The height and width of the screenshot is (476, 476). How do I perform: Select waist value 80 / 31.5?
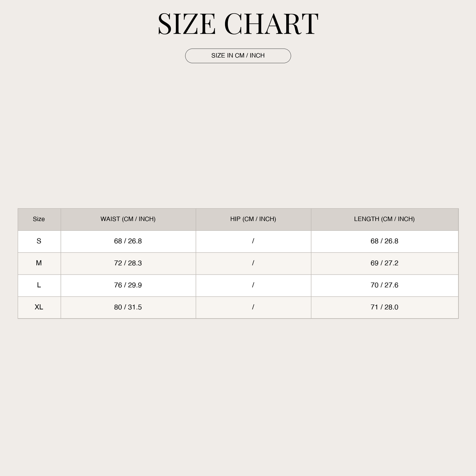pos(128,307)
